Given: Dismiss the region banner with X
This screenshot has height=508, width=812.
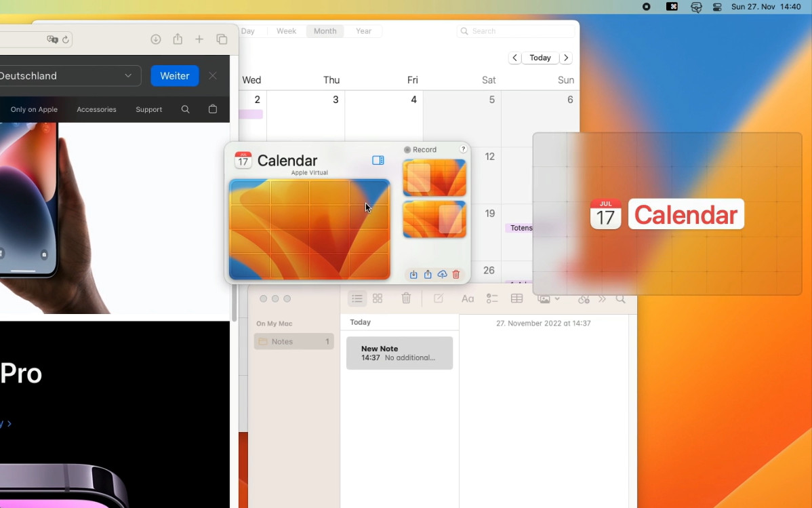Looking at the screenshot, I should (x=213, y=76).
